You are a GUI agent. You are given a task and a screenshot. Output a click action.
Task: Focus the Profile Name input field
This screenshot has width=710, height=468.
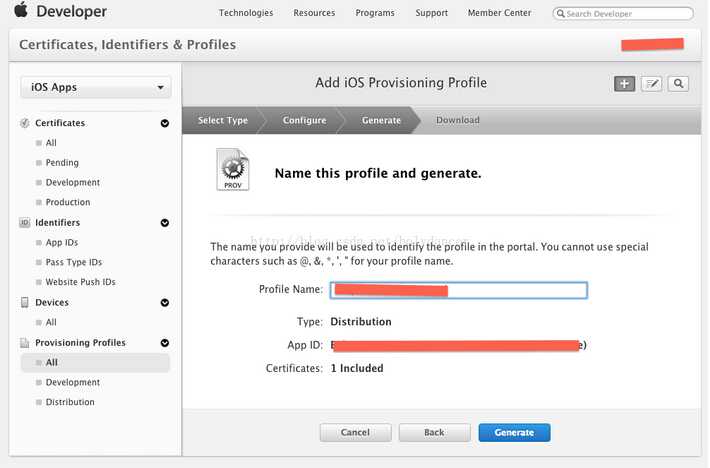[x=459, y=290]
